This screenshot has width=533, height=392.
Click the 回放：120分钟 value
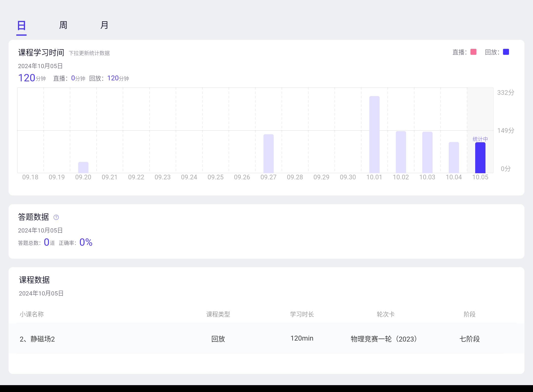109,78
